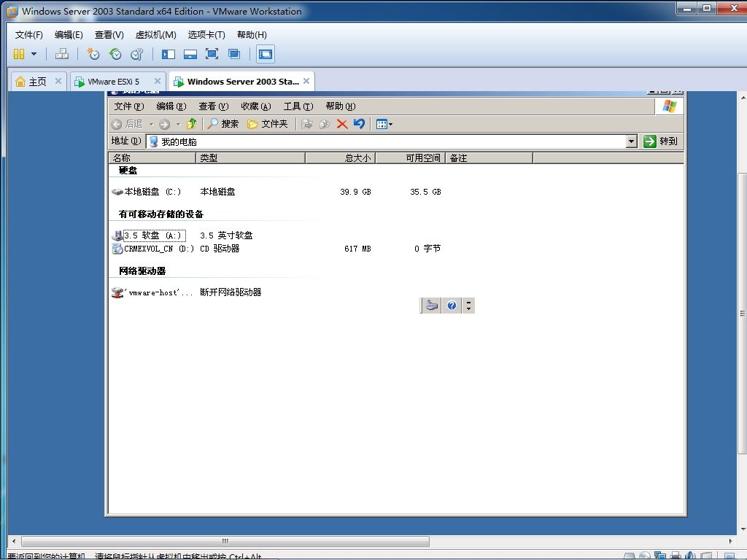This screenshot has height=560, width=747.
Task: Open the 工具(T) tools menu
Action: tap(298, 106)
